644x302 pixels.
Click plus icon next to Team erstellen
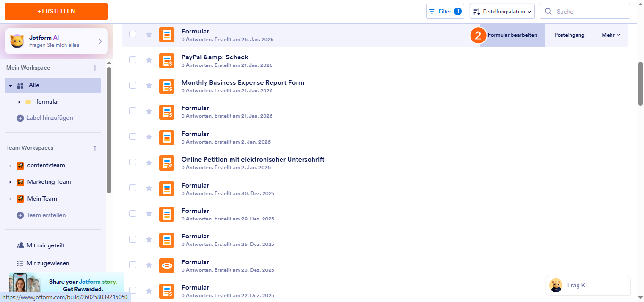pyautogui.click(x=20, y=215)
